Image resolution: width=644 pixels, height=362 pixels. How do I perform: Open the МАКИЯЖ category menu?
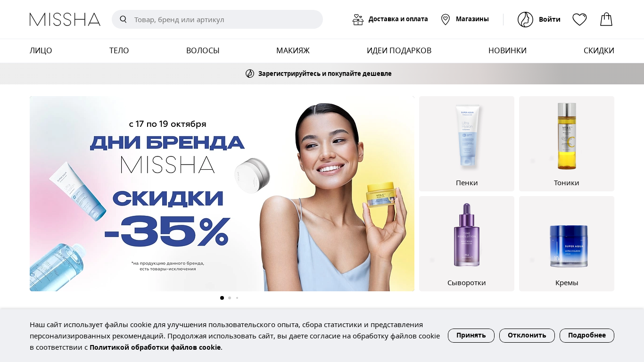click(x=293, y=50)
